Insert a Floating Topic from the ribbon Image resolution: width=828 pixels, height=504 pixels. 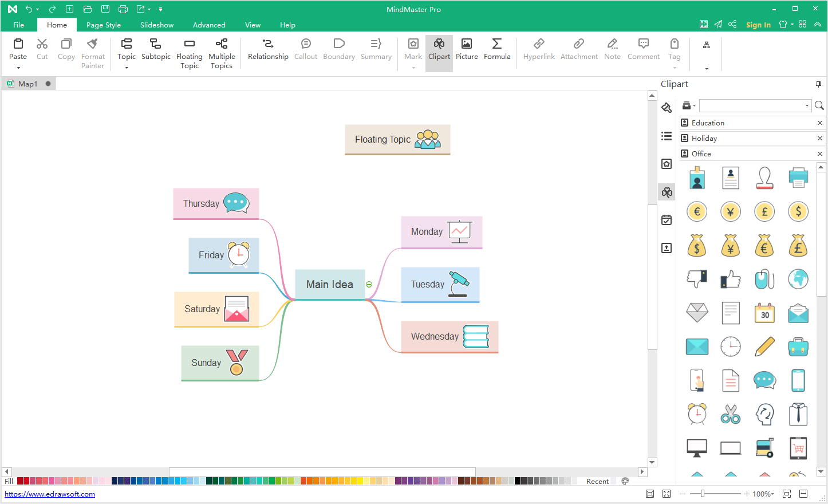tap(189, 53)
